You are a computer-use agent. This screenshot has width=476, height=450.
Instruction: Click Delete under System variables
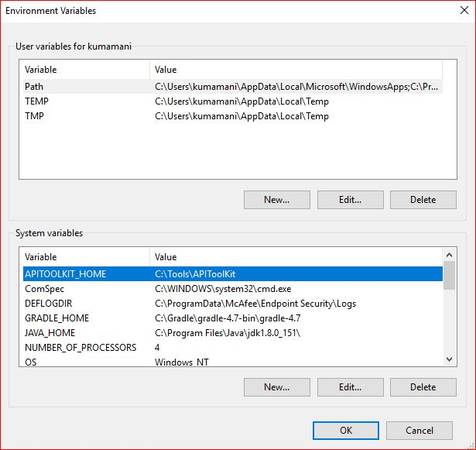point(423,387)
